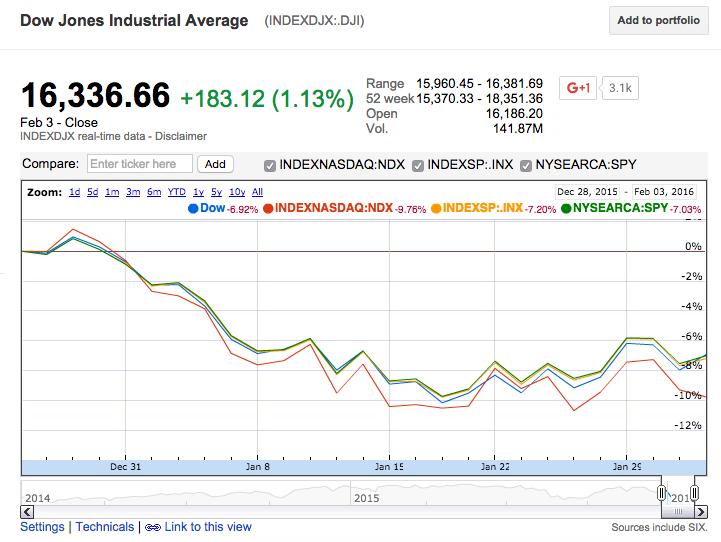Click the Jan 22 date label

pos(495,467)
